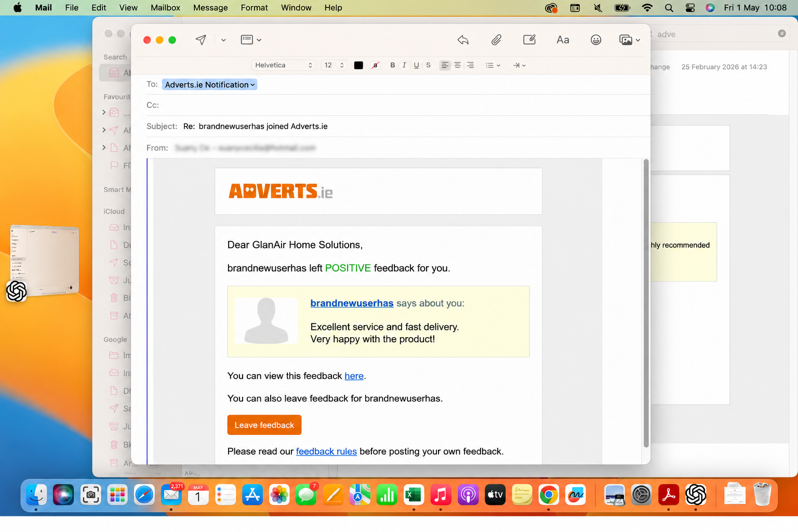Open the text background colour swatch
This screenshot has width=798, height=532.
tap(375, 65)
